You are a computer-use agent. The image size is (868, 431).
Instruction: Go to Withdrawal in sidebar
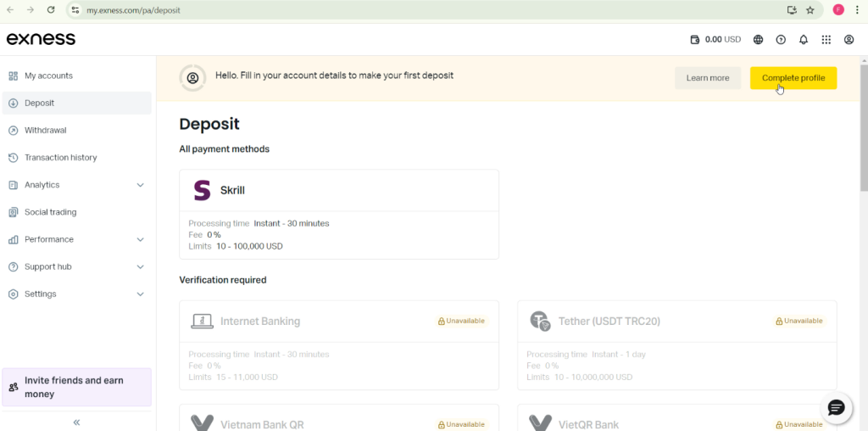pos(77,130)
